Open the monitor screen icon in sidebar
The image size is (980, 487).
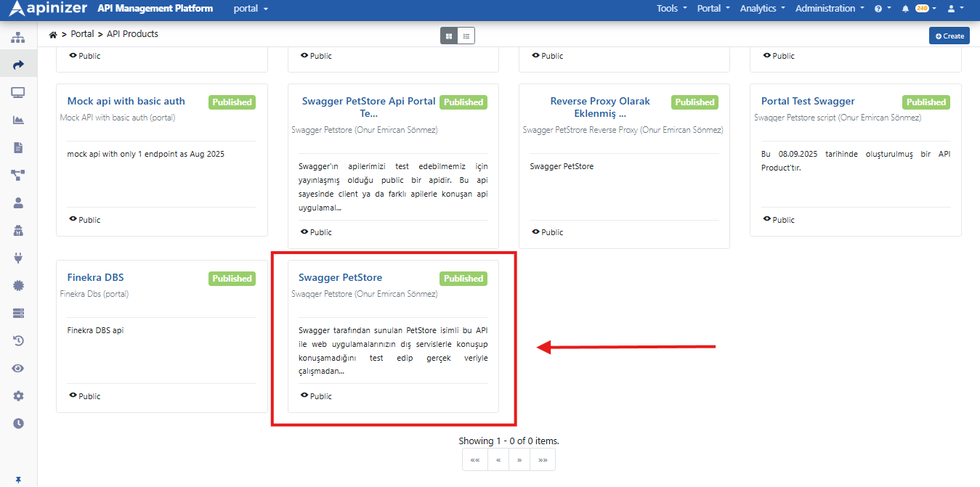click(x=18, y=92)
